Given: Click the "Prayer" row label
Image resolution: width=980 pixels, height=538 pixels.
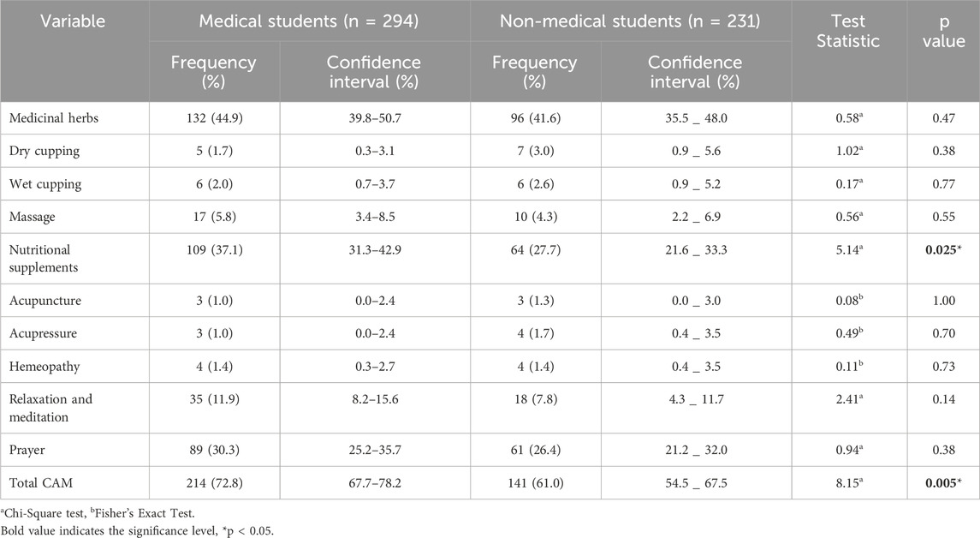Looking at the screenshot, I should pyautogui.click(x=28, y=450).
